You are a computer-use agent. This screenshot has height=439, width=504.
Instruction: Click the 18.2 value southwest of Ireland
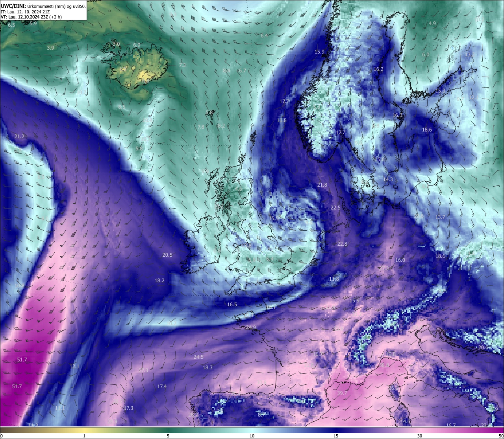(159, 281)
